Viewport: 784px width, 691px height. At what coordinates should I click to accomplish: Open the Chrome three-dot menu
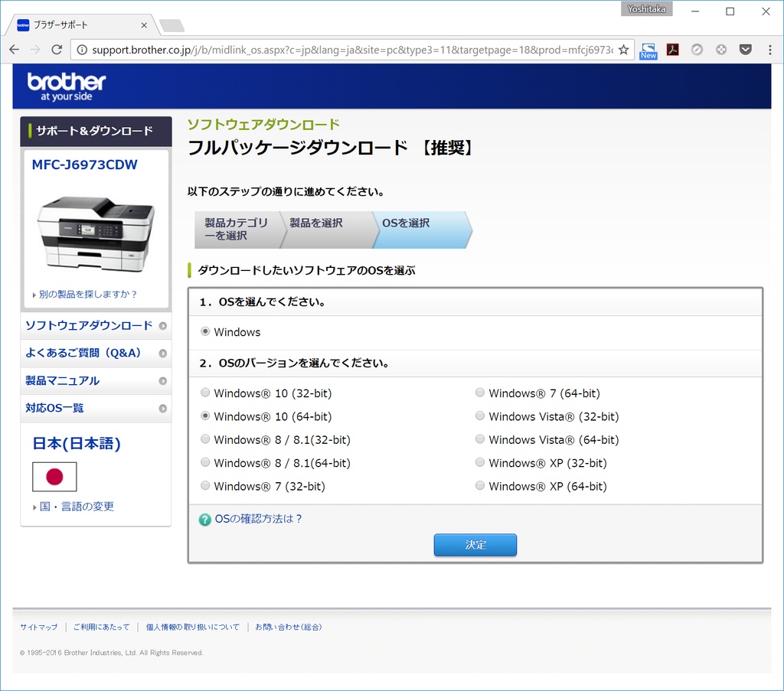click(x=770, y=50)
